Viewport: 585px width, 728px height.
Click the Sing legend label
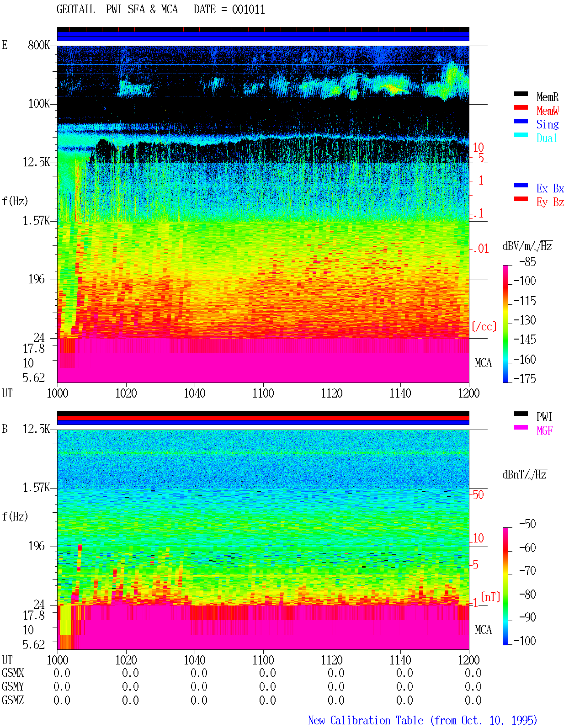[548, 124]
